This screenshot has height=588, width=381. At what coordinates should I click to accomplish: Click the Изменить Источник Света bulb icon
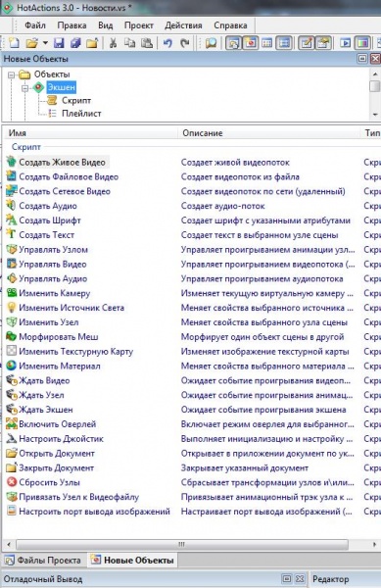point(12,307)
